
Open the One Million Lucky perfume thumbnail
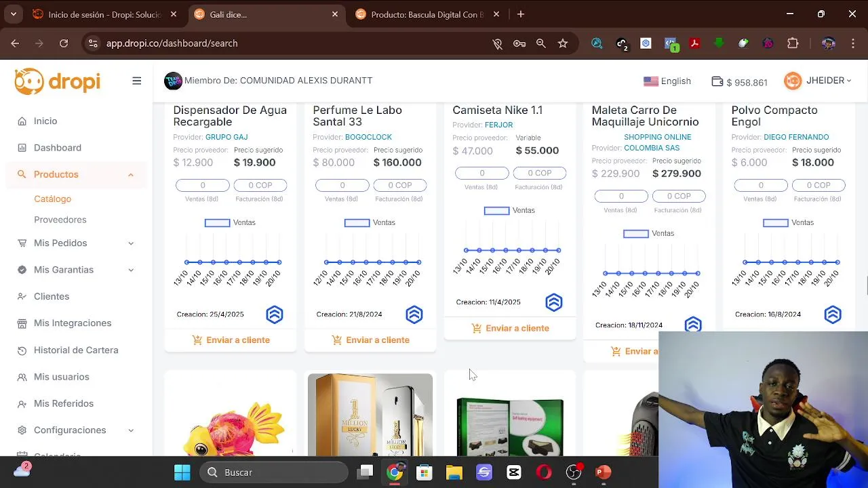click(x=370, y=415)
